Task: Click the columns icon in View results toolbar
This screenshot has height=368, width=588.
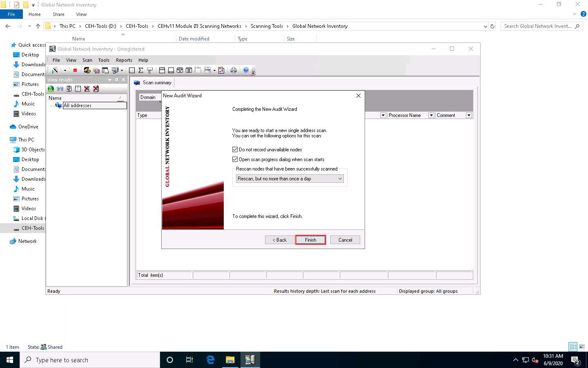Action: click(78, 89)
